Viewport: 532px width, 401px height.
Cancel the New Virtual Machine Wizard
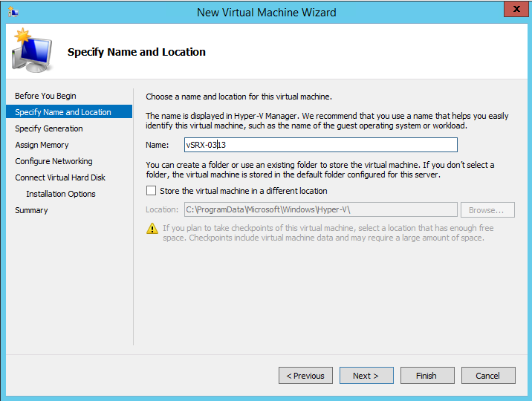[x=488, y=376]
